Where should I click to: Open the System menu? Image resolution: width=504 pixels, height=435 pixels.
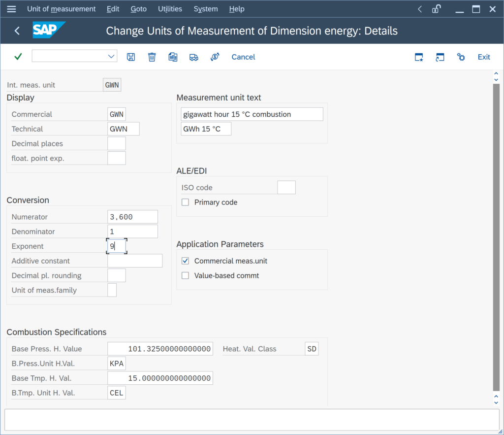[206, 9]
